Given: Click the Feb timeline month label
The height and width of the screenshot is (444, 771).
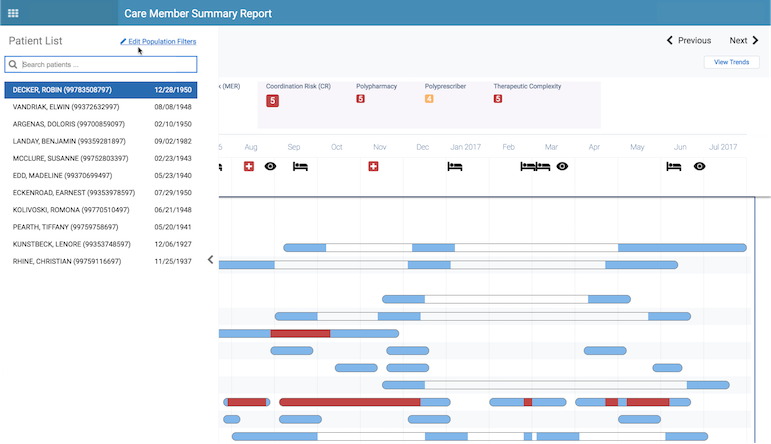Looking at the screenshot, I should [x=508, y=147].
